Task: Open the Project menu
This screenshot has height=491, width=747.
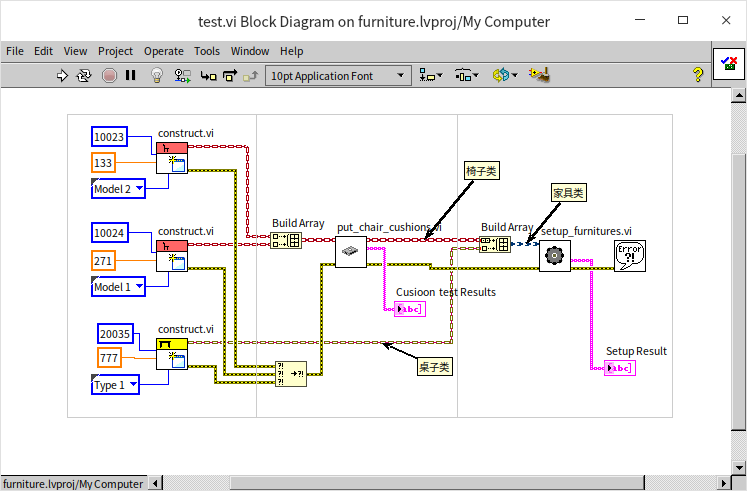Action: tap(115, 51)
